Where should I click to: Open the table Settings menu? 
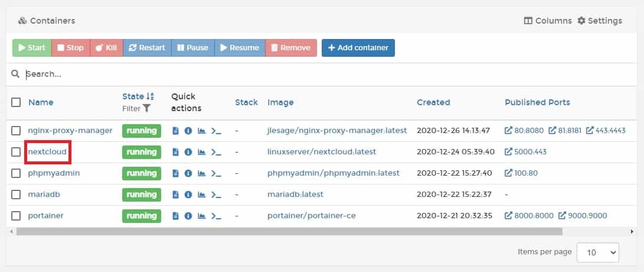(x=600, y=21)
